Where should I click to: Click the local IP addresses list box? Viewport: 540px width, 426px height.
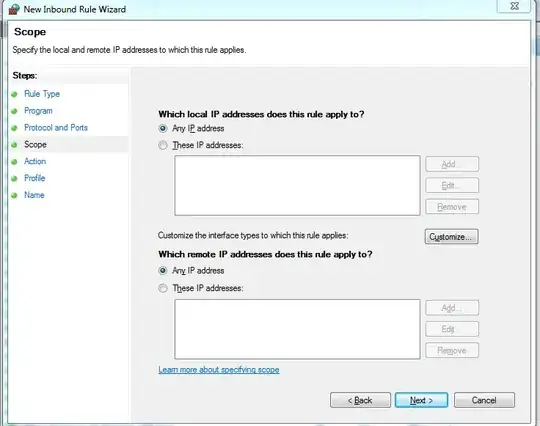coord(297,185)
